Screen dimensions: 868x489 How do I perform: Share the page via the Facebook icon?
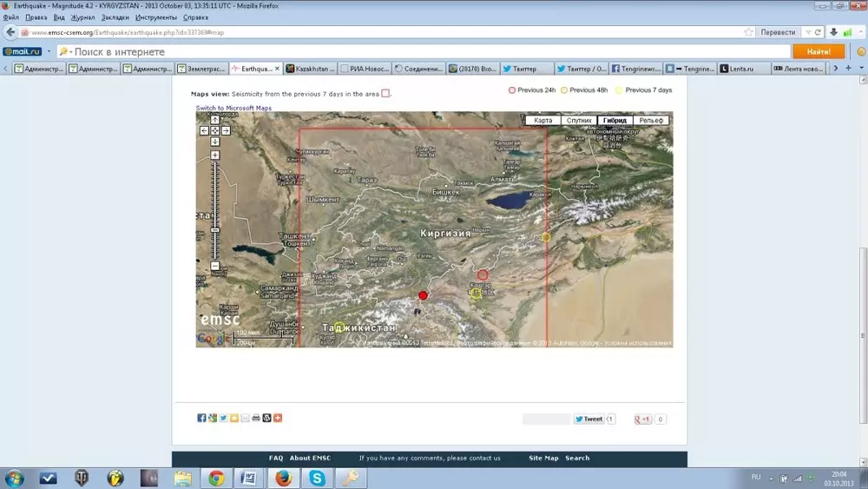click(201, 419)
